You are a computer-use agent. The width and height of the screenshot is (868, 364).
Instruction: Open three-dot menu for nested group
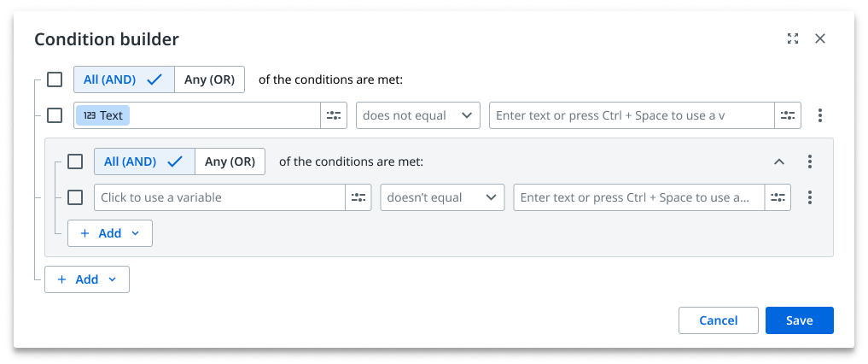tap(809, 161)
